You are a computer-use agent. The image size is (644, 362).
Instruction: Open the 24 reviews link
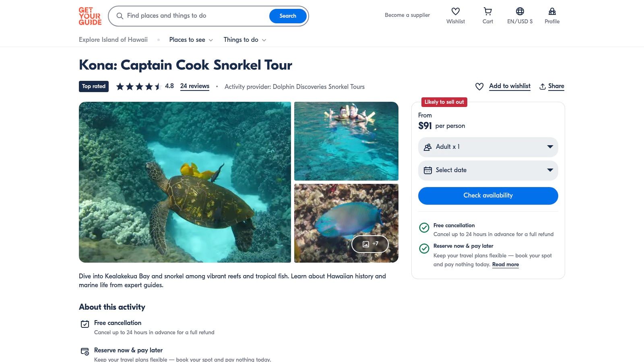pos(195,86)
